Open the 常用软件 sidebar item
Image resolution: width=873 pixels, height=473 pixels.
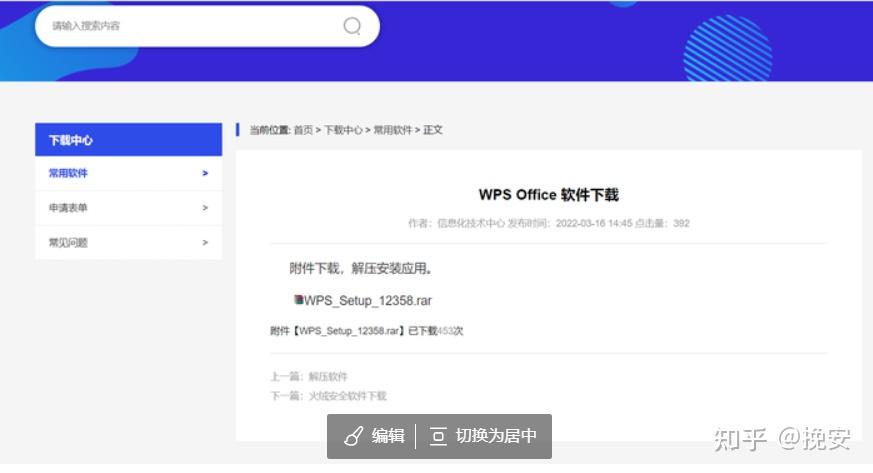pyautogui.click(x=129, y=173)
